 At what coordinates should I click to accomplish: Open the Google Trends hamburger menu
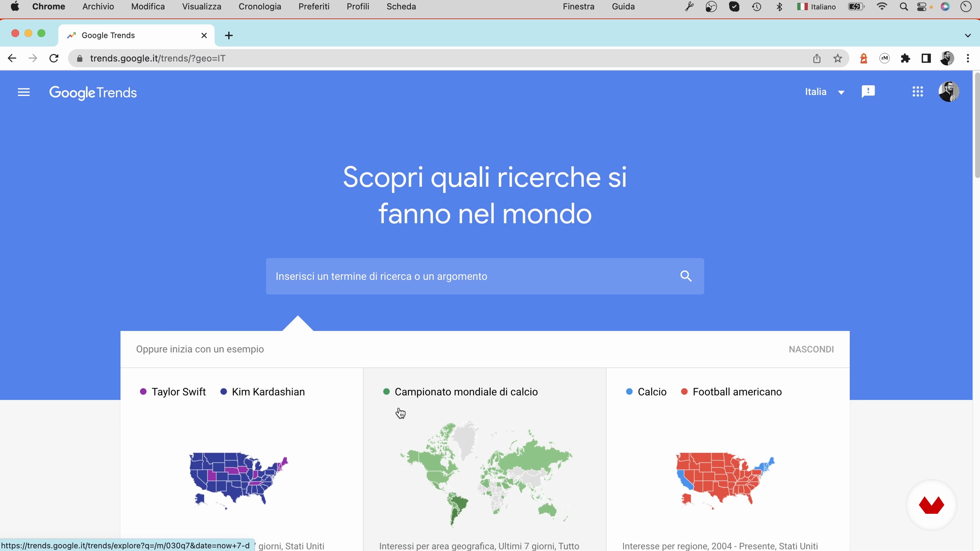point(23,92)
